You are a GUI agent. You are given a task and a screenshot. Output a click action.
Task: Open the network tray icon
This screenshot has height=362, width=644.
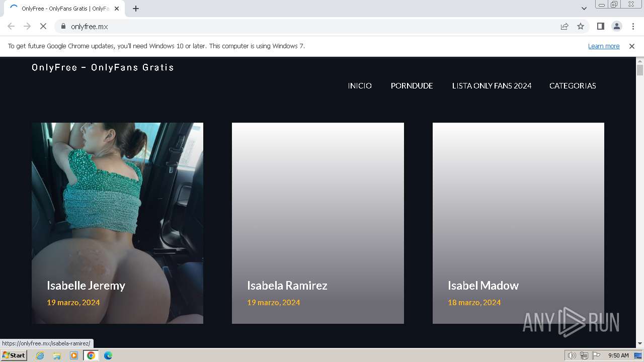click(584, 355)
